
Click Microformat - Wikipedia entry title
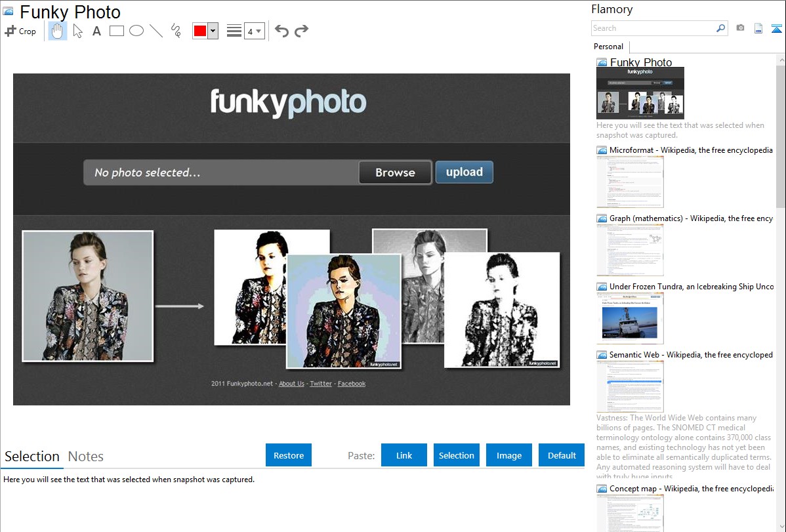coord(691,150)
